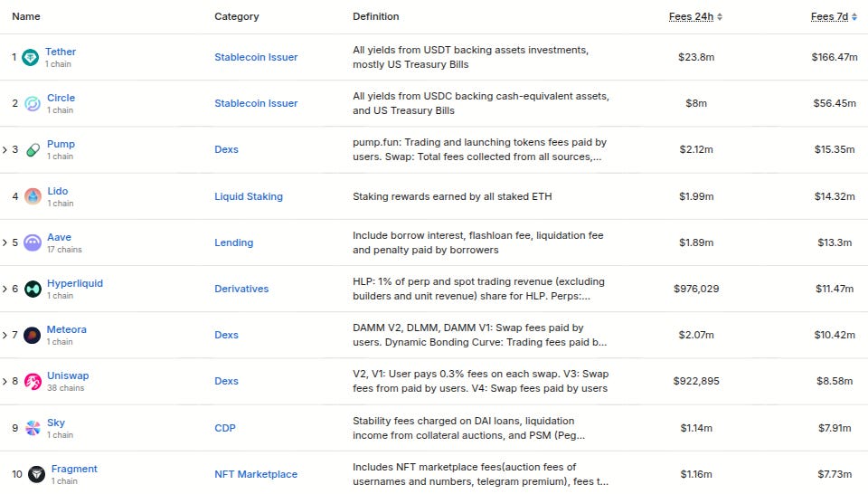
Task: Sort by the Fees 7d arrows icon
Action: 854,17
